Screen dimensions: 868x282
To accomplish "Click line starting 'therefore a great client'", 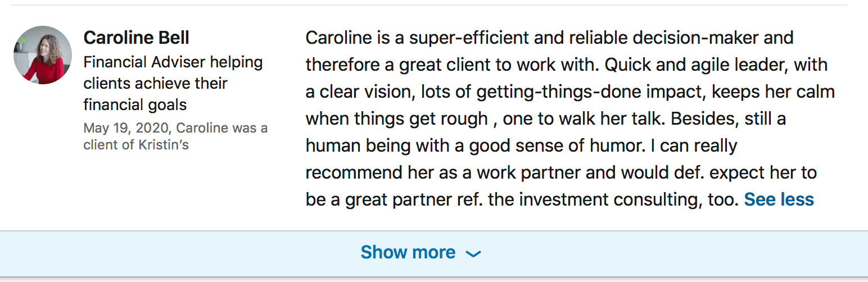I will [x=566, y=65].
